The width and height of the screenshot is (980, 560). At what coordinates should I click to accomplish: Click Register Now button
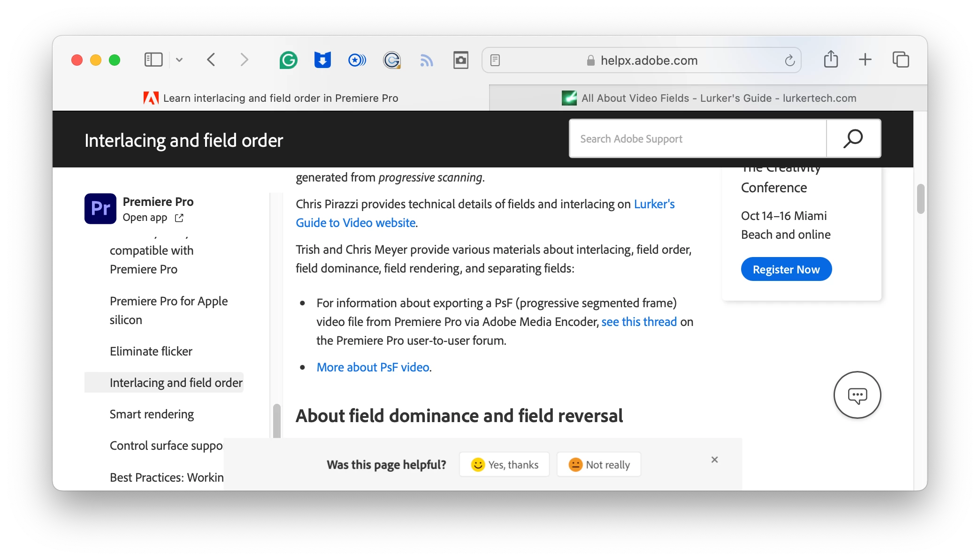click(786, 269)
